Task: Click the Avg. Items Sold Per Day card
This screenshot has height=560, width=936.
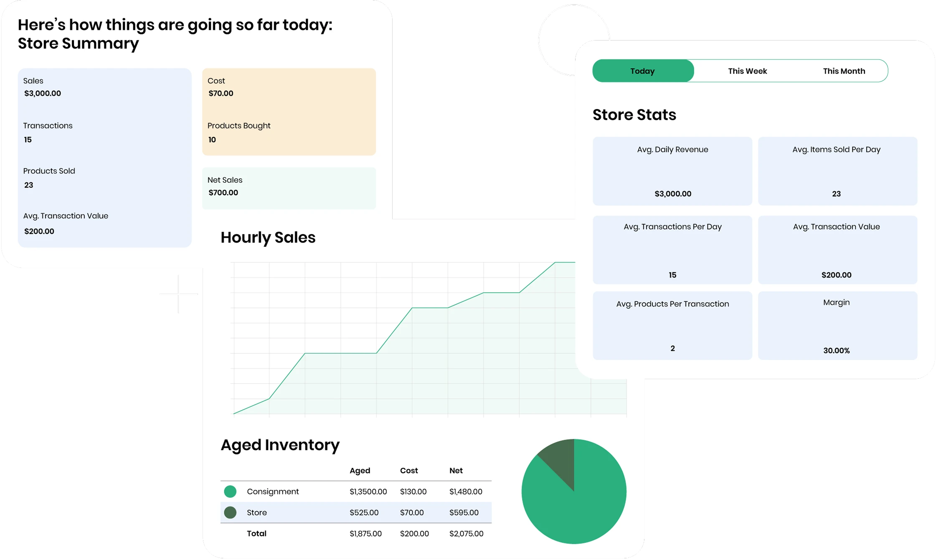Action: (x=837, y=171)
